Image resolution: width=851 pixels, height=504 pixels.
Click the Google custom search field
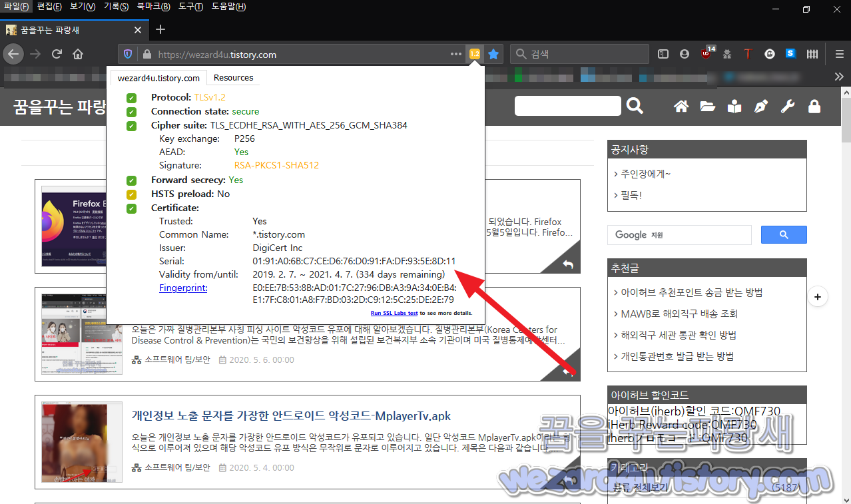pos(679,235)
